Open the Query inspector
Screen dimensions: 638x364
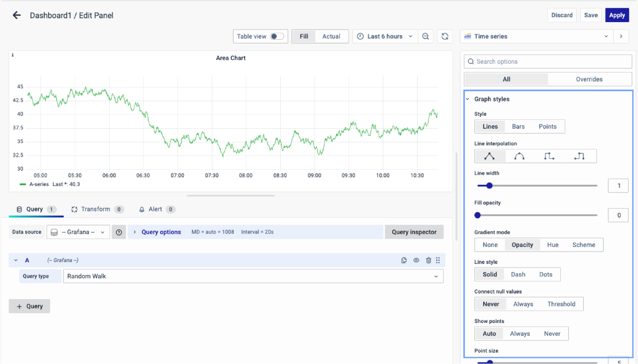point(414,232)
